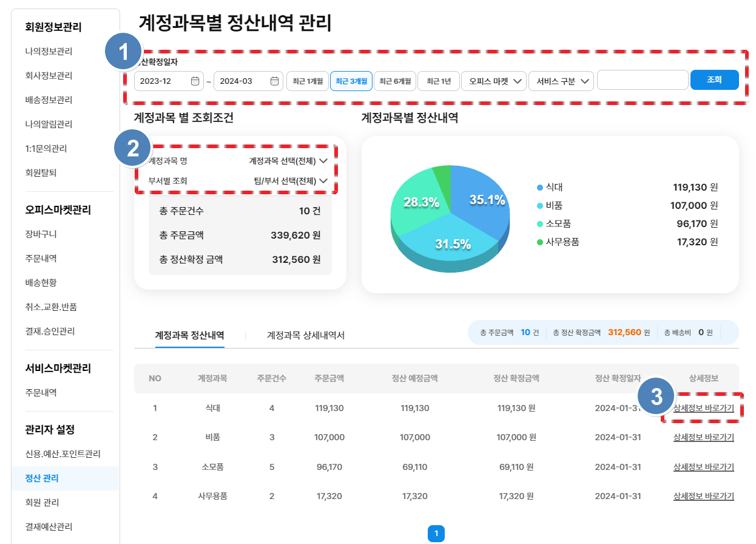Open 계정과목 선택(전체) dropdown
The width and height of the screenshot is (756, 544).
click(288, 161)
